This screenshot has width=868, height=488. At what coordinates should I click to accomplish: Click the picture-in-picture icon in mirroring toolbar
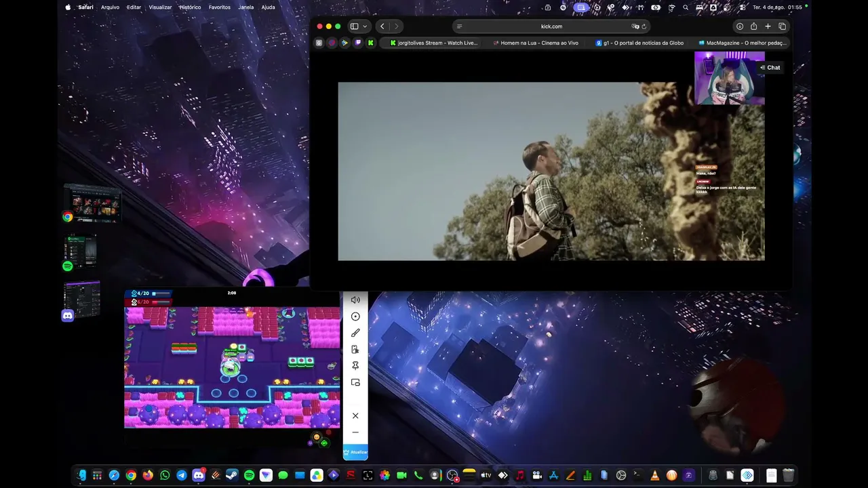click(x=355, y=382)
